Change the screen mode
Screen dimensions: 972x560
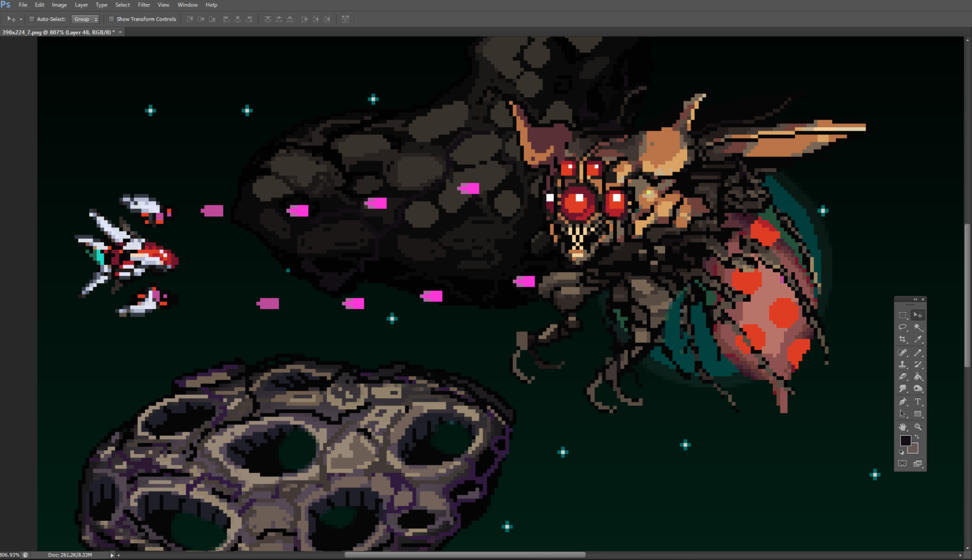tap(918, 463)
